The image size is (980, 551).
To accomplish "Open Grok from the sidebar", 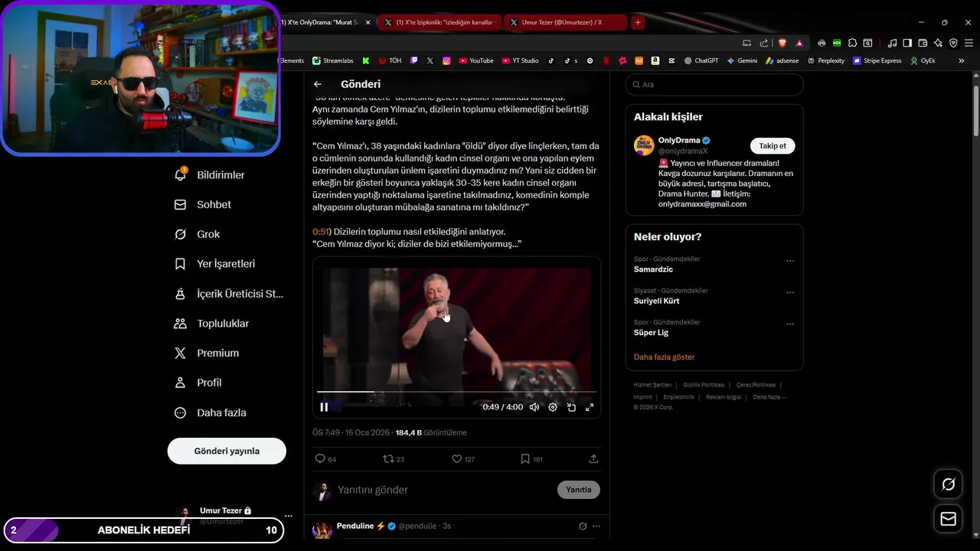I will 198,234.
